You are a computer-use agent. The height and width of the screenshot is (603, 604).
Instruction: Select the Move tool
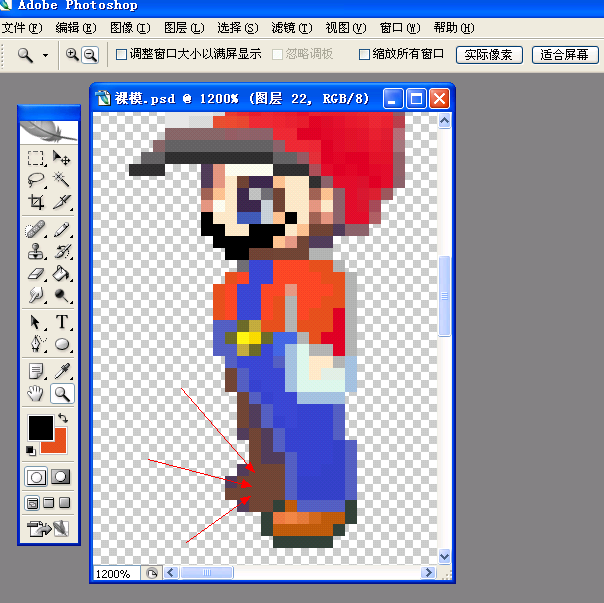[61, 158]
